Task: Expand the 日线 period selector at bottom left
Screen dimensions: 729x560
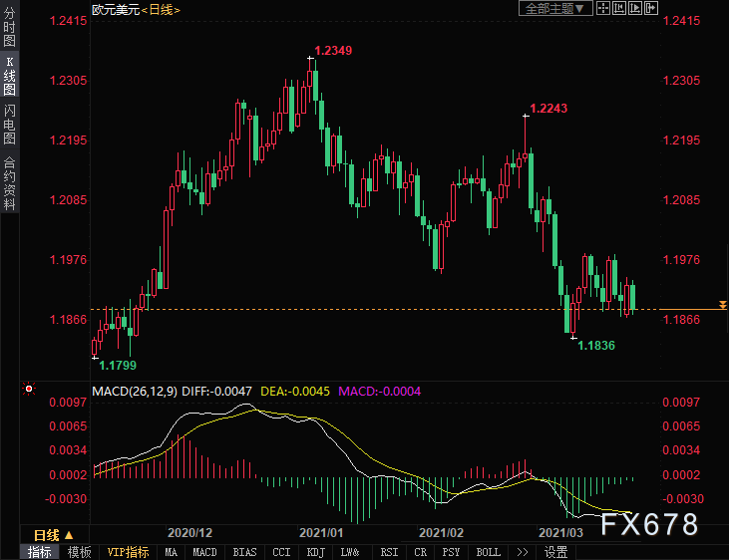Action: click(x=55, y=534)
